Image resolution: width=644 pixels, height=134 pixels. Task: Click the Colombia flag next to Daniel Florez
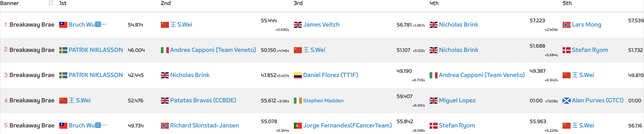coord(298,75)
